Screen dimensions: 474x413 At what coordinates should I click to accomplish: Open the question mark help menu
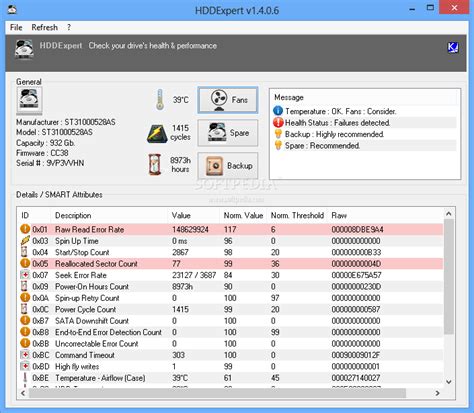click(x=69, y=27)
